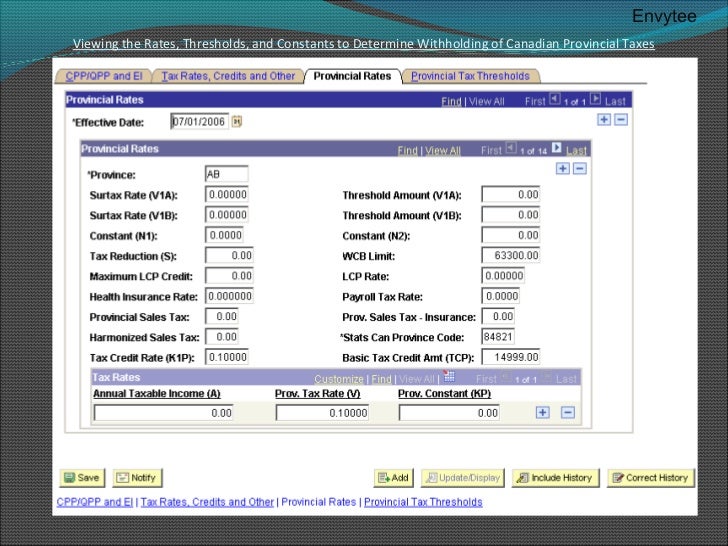Viewport: 728px width, 546px height.
Task: Click the Basic Tax Credit Amt (TCP) field
Action: [x=511, y=357]
